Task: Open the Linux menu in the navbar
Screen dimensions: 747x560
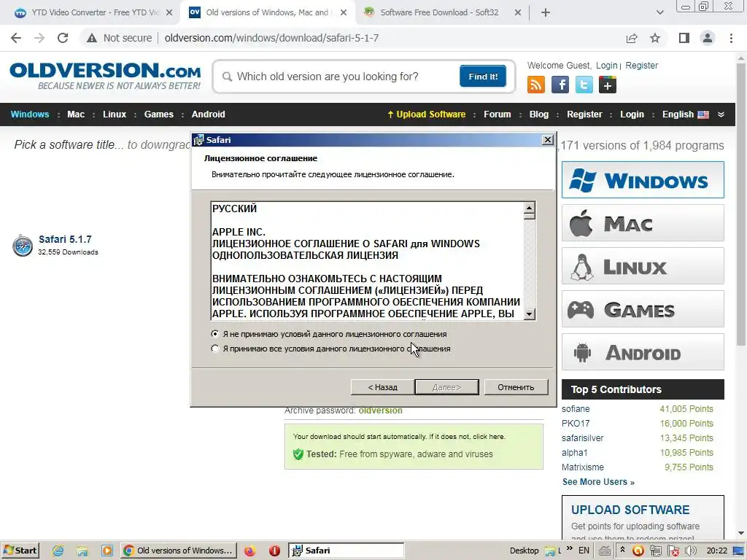Action: click(115, 114)
